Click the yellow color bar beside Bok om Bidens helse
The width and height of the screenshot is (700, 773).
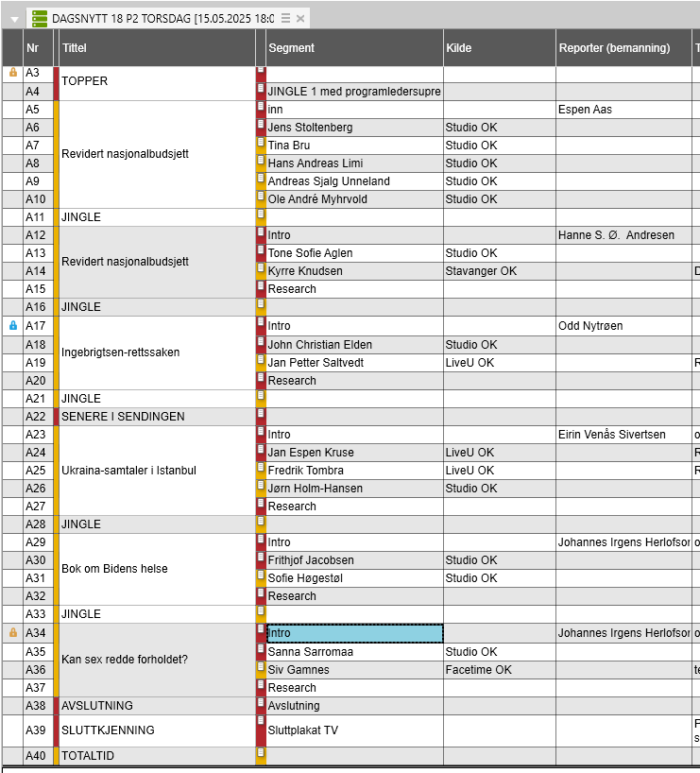pos(56,570)
